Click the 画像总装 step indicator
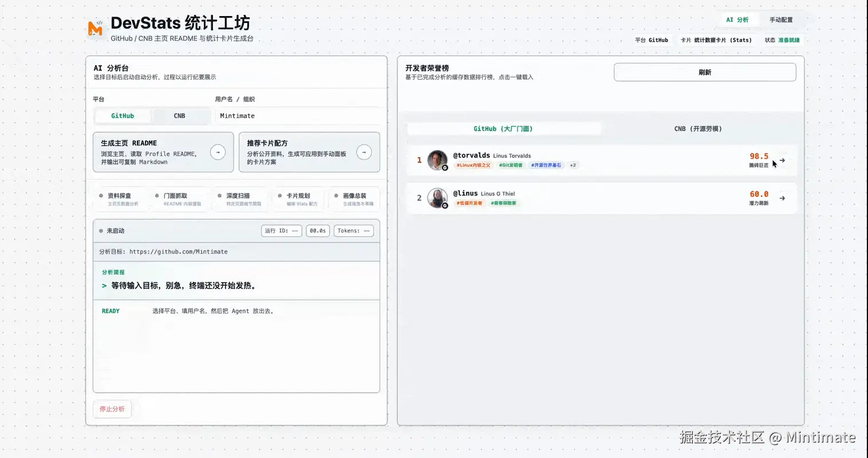The height and width of the screenshot is (458, 868). tap(354, 199)
